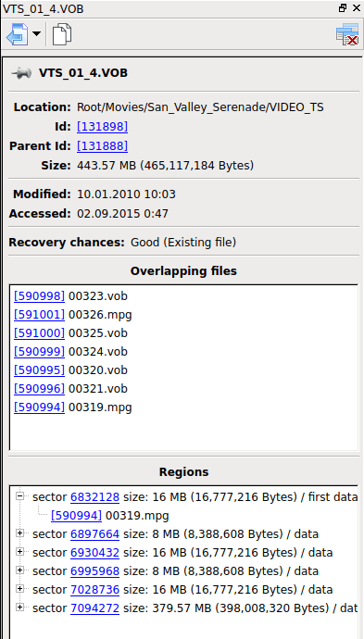364x639 pixels.
Task: Open Id link 131898
Action: pyautogui.click(x=102, y=127)
